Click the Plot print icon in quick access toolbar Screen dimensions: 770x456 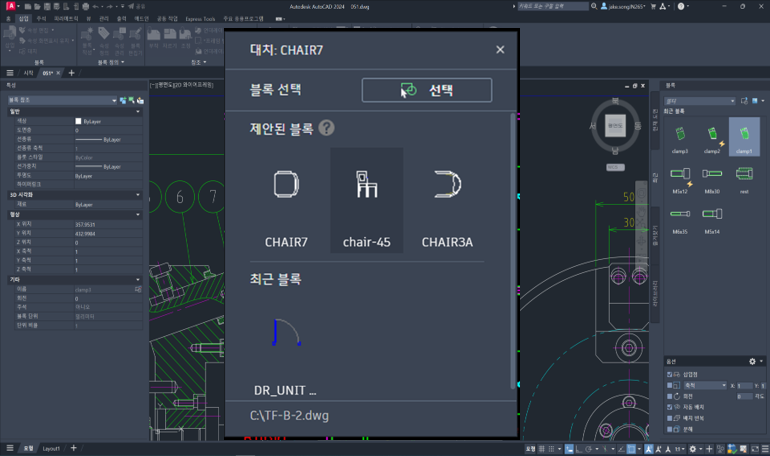pyautogui.click(x=86, y=7)
